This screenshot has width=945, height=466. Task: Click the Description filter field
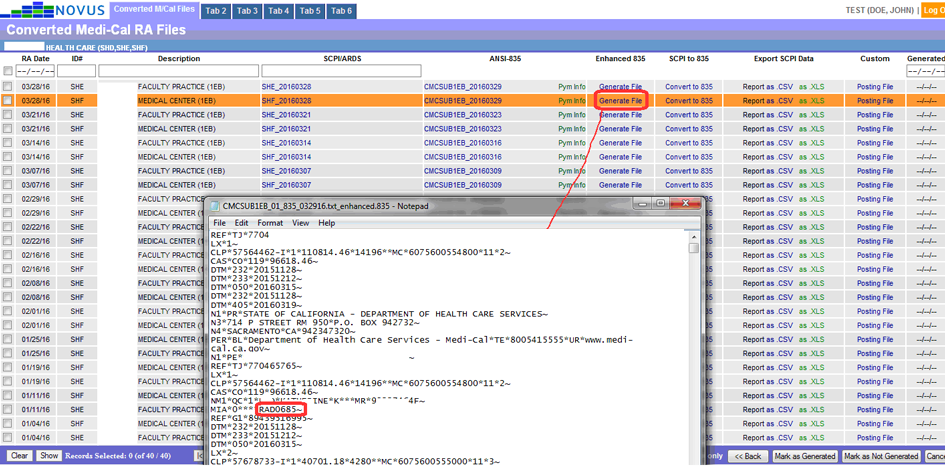coord(178,71)
